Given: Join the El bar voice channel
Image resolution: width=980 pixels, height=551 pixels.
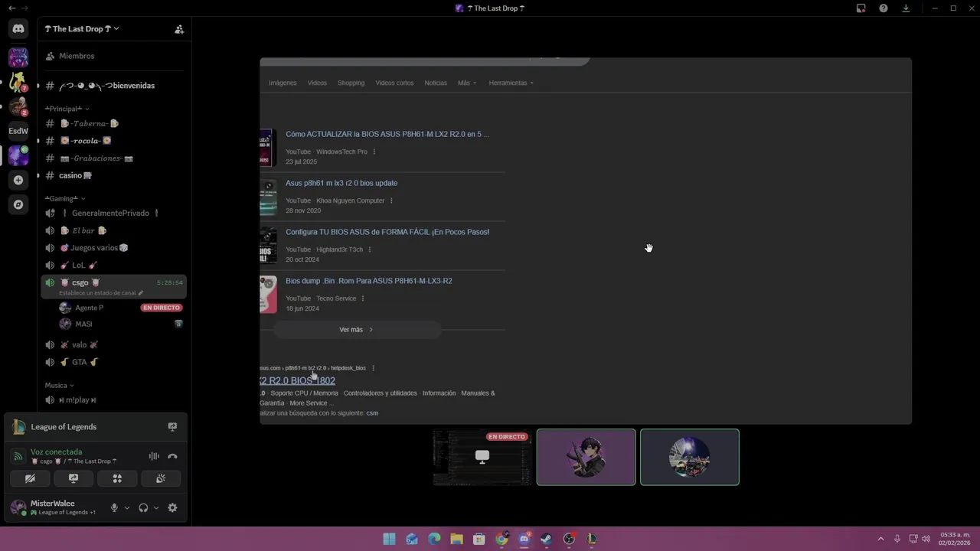Looking at the screenshot, I should click(113, 230).
